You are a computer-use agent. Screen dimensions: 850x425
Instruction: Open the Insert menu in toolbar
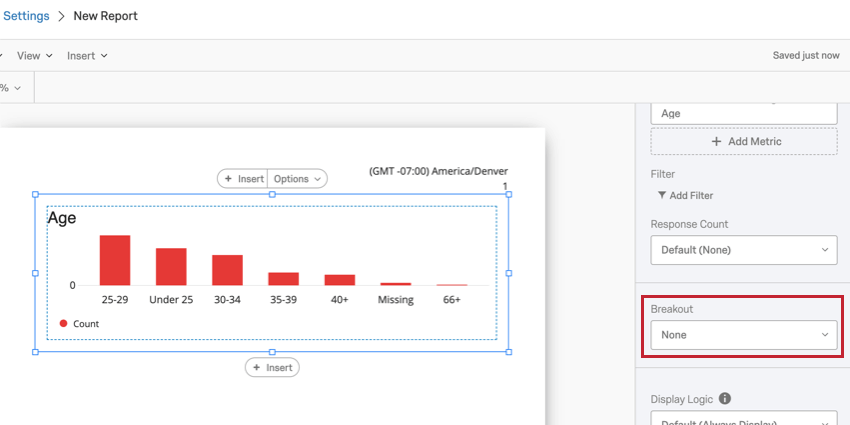click(87, 56)
